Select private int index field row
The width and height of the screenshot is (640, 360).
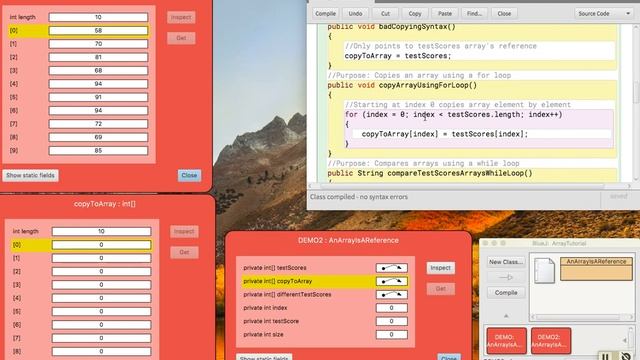click(325, 308)
